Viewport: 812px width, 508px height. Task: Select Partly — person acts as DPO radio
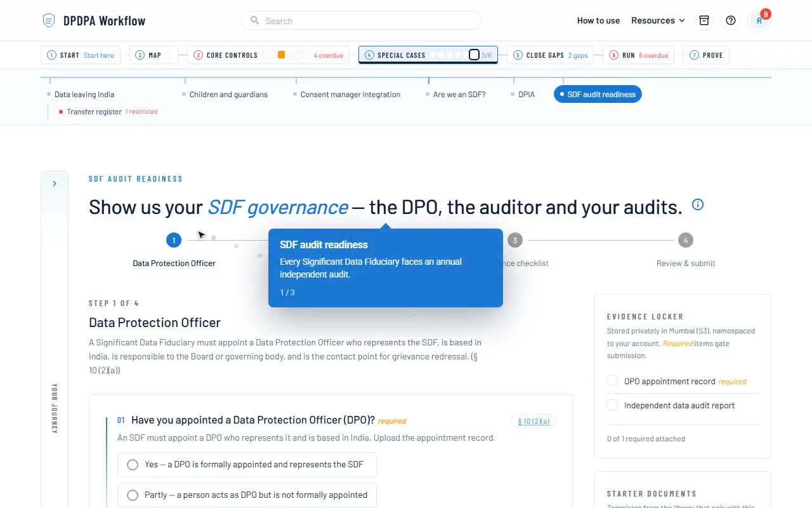click(x=133, y=495)
